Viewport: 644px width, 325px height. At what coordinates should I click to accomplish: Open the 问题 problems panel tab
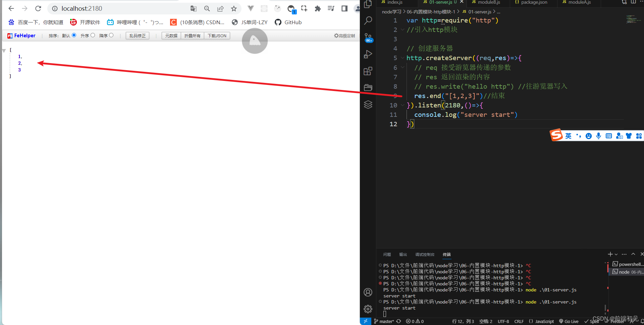(x=387, y=254)
